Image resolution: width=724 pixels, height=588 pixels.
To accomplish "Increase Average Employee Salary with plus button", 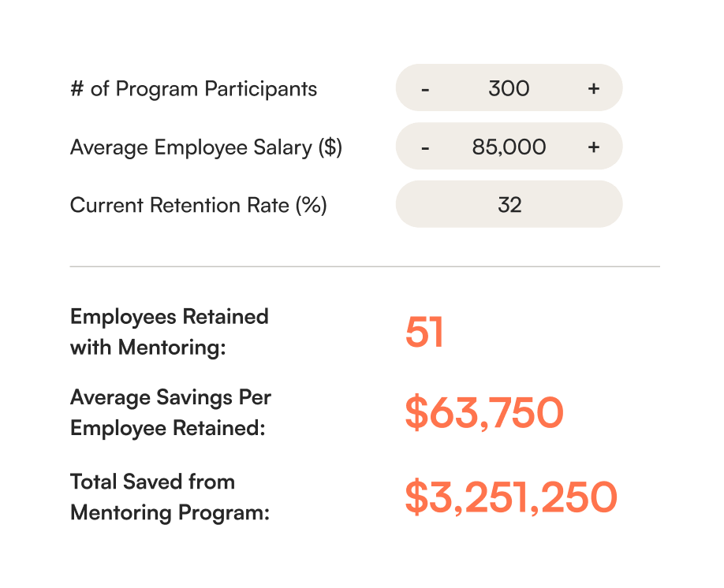I will pos(593,147).
